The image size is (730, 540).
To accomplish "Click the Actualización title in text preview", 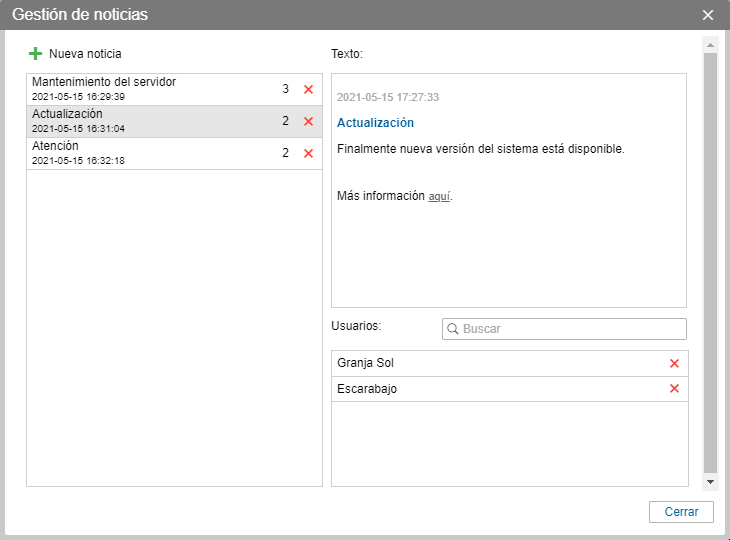I will tap(376, 123).
